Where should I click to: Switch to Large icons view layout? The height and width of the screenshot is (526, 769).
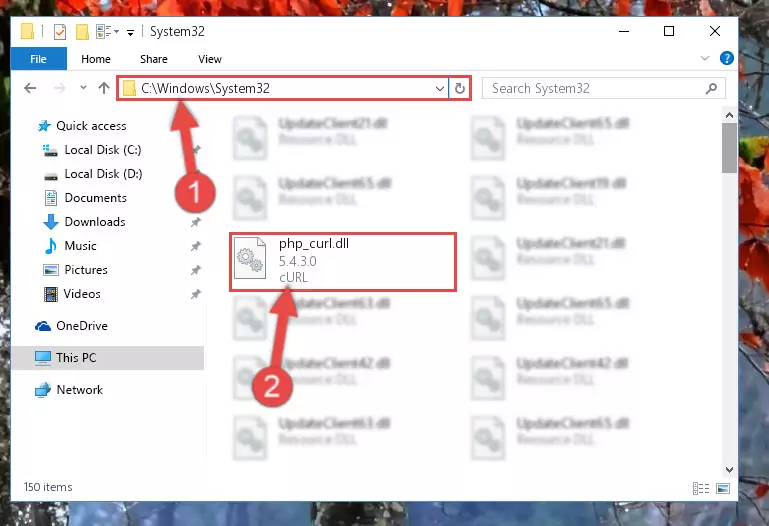point(723,488)
